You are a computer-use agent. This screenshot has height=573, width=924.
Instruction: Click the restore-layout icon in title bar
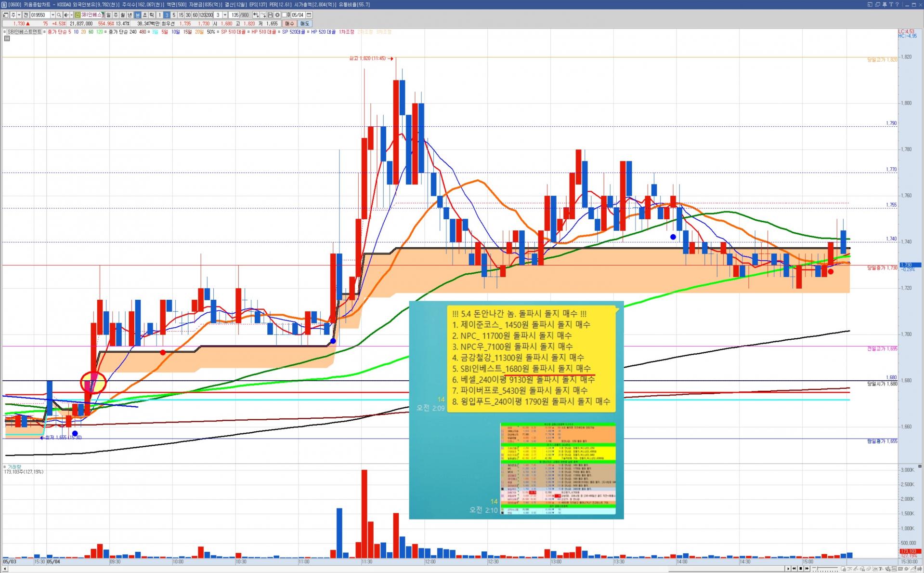[870, 4]
